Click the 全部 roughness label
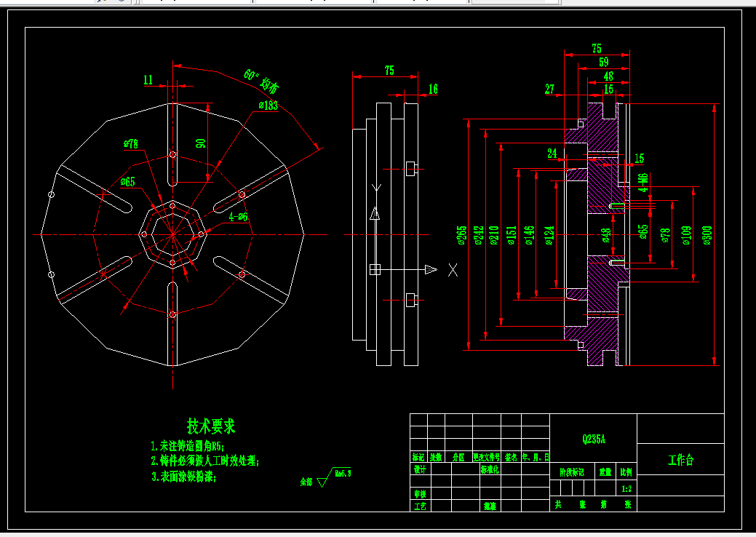This screenshot has height=537, width=756. click(x=306, y=482)
